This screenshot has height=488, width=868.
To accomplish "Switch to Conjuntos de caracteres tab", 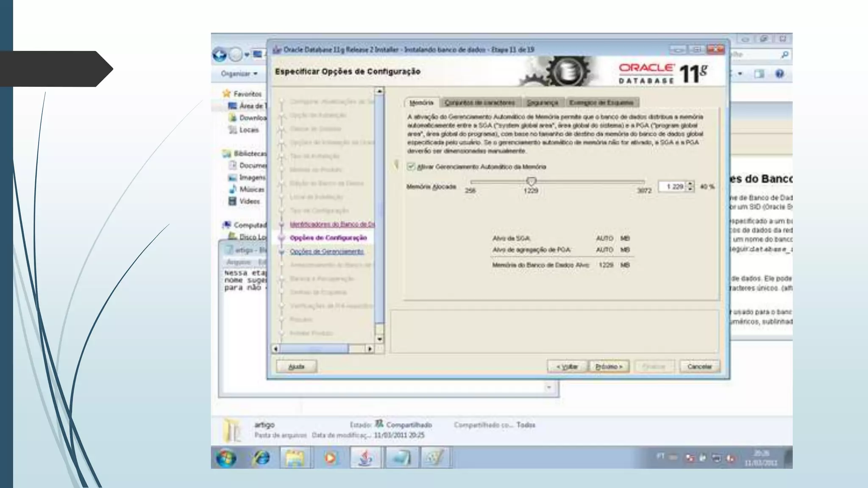I will pyautogui.click(x=480, y=103).
